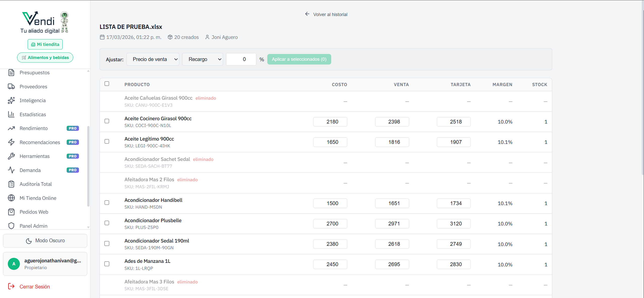Select the Aceite Cocinero Girasol 900cc checkbox

point(107,121)
